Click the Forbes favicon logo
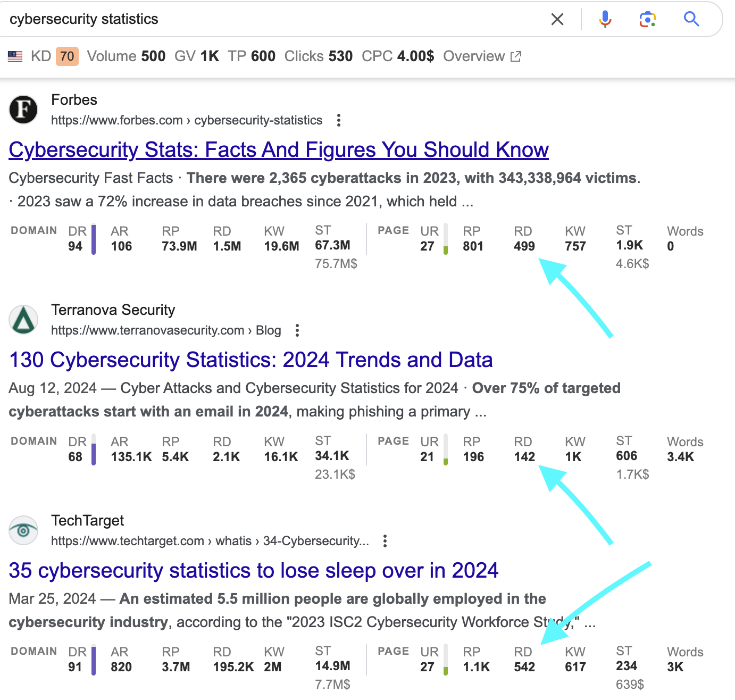This screenshot has width=735, height=700. coord(23,110)
